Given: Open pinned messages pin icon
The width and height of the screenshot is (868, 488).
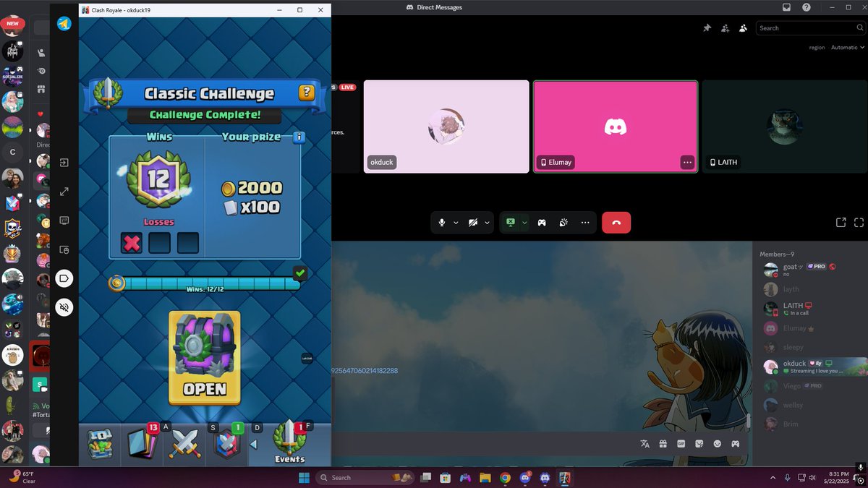Looking at the screenshot, I should point(707,27).
